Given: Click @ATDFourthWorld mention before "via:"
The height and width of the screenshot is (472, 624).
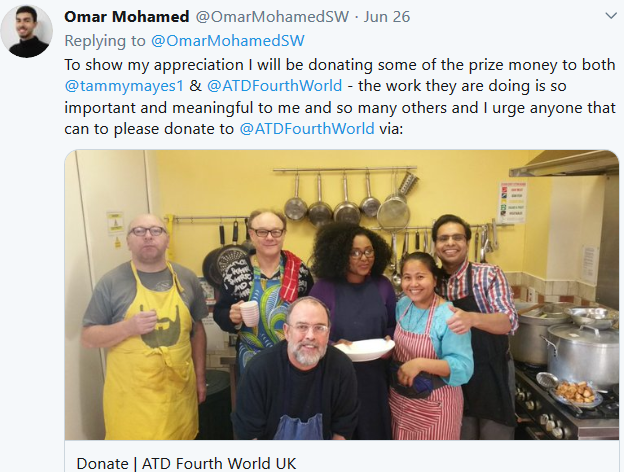Looking at the screenshot, I should point(307,129).
